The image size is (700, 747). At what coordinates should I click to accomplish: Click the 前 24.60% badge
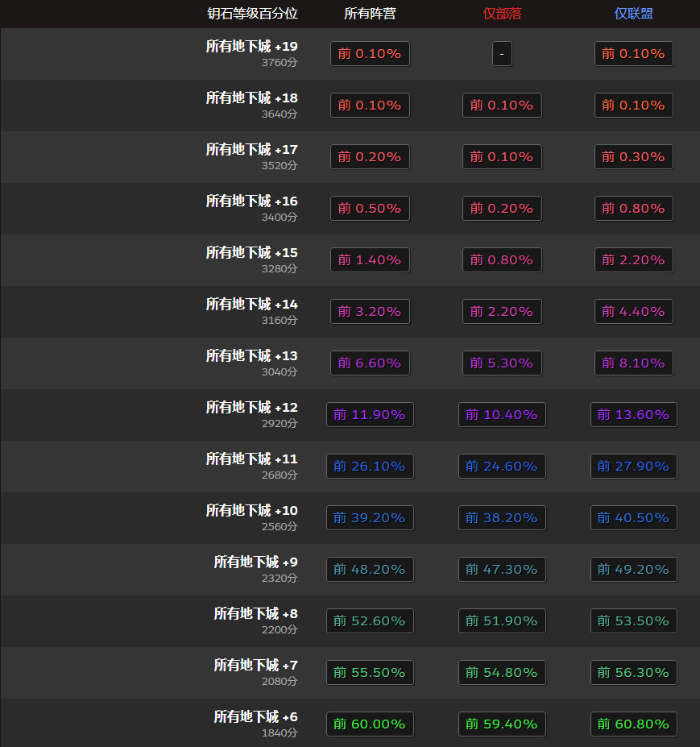coord(502,467)
